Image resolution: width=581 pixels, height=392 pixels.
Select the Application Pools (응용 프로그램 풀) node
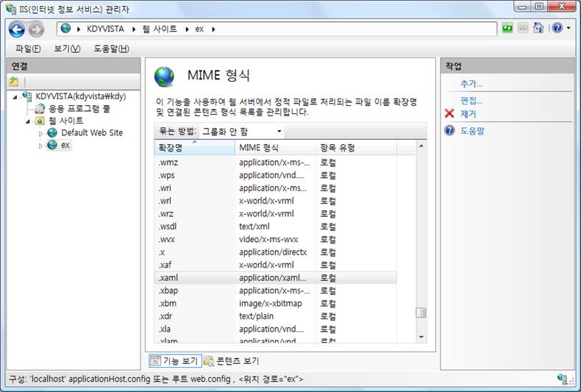tap(79, 108)
